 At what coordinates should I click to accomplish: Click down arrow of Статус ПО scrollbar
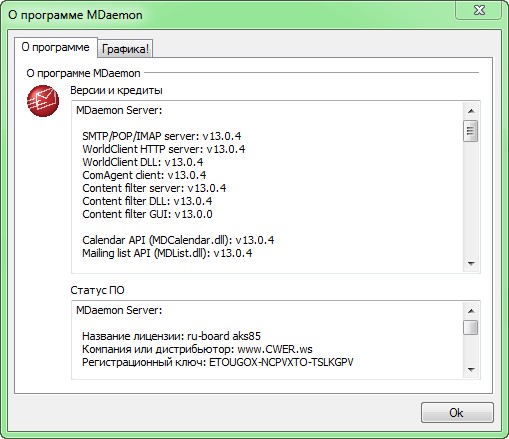[x=471, y=369]
